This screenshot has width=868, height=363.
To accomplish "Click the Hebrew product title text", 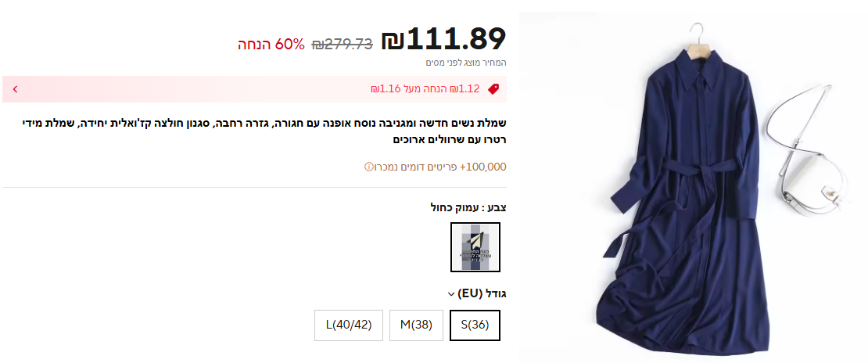I will 264,131.
